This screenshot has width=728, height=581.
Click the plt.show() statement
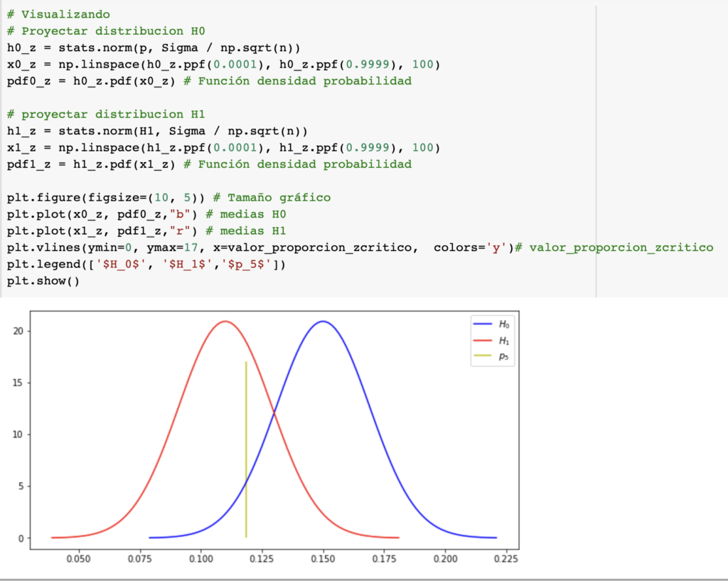[43, 281]
